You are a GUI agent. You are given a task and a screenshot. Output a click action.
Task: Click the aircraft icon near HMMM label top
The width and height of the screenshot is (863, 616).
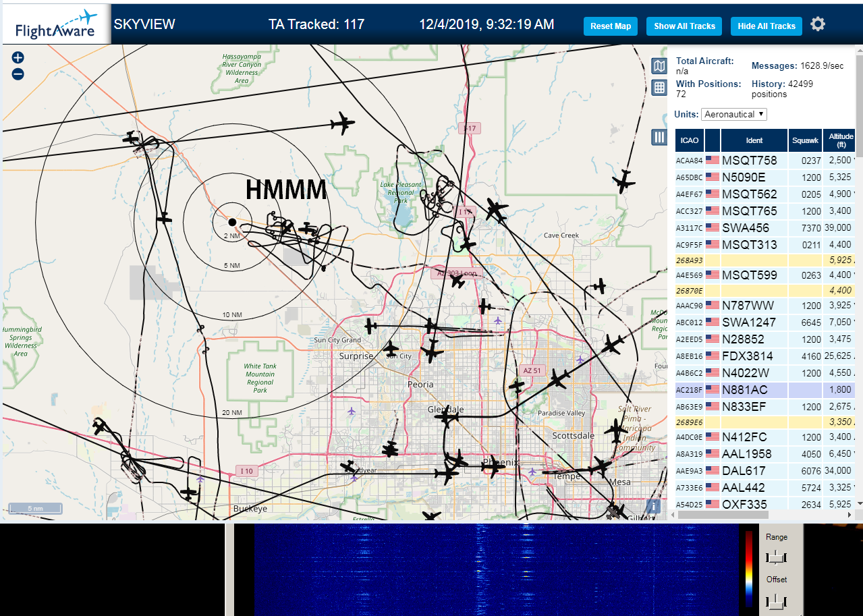[343, 123]
